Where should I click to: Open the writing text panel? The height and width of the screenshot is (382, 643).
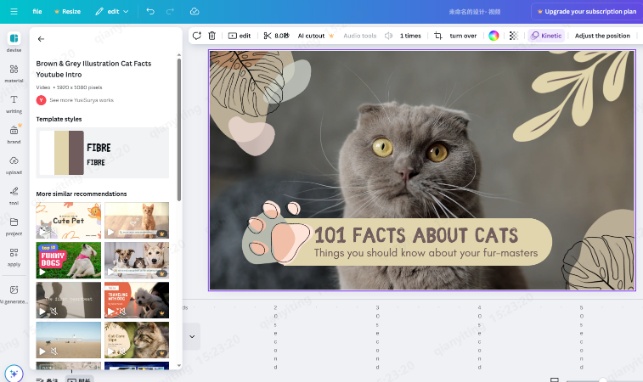14,104
